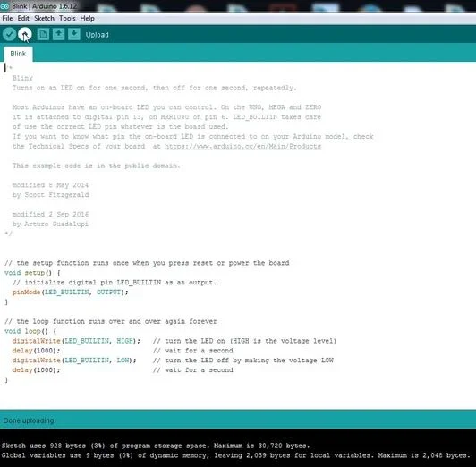Open the Help menu

click(x=88, y=18)
